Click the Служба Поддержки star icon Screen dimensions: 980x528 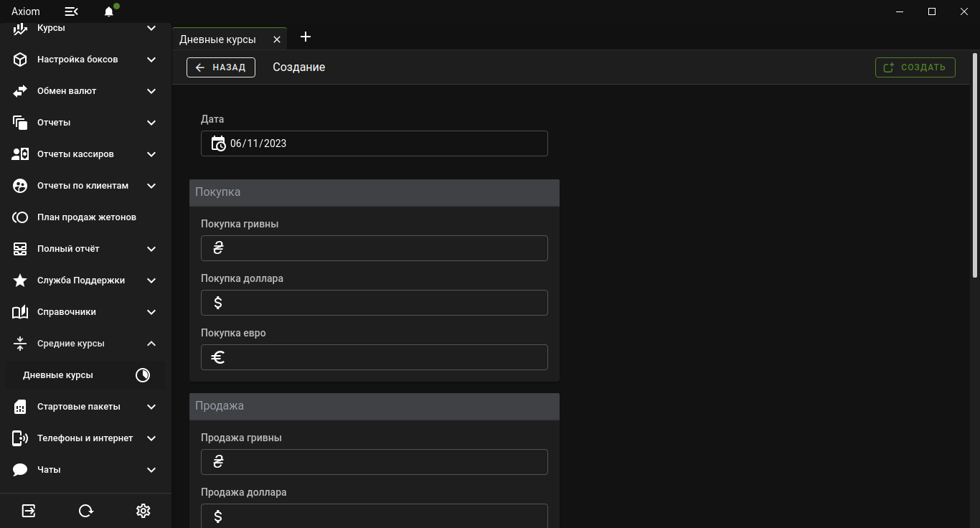(x=20, y=280)
